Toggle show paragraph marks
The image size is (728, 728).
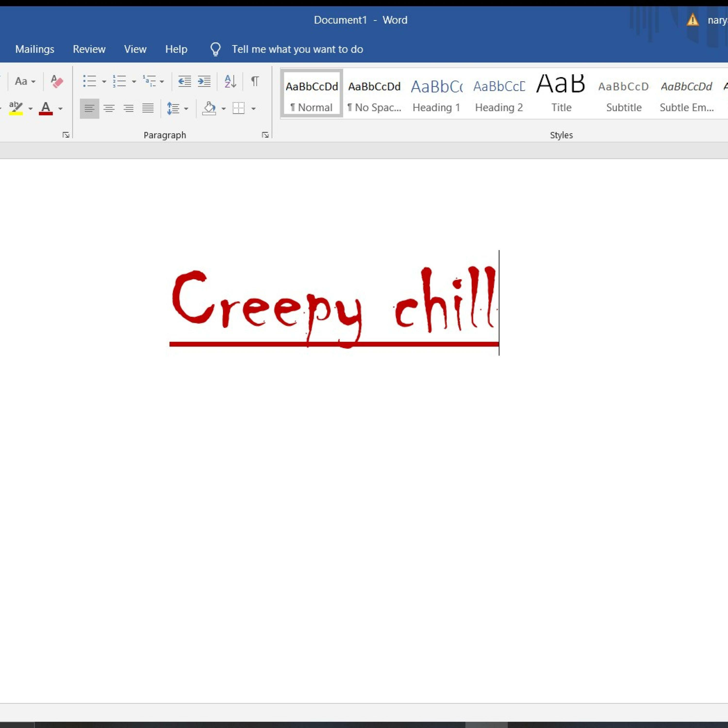(255, 81)
